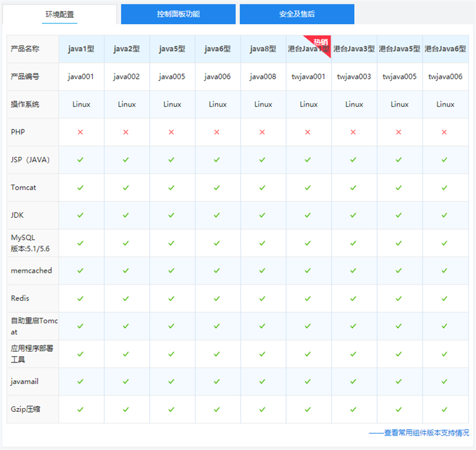476x450 pixels.
Task: Switch to the 控制面板功能 tab
Action: 178,14
